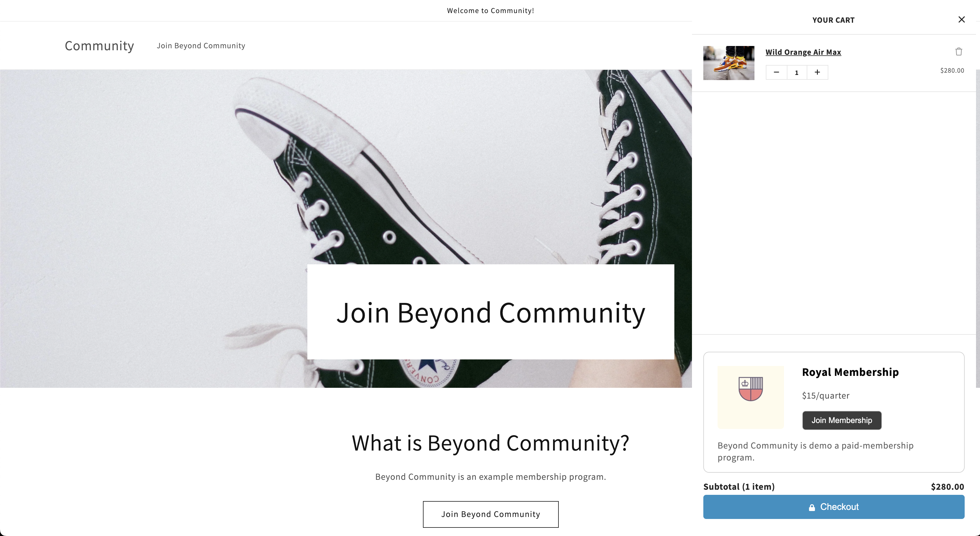
Task: Click the lock icon on the Checkout button
Action: 812,507
